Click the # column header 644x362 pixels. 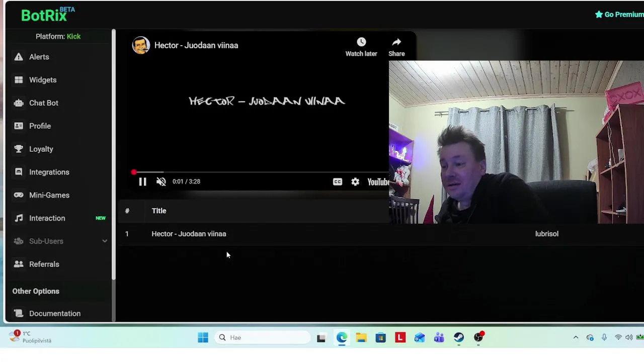127,211
